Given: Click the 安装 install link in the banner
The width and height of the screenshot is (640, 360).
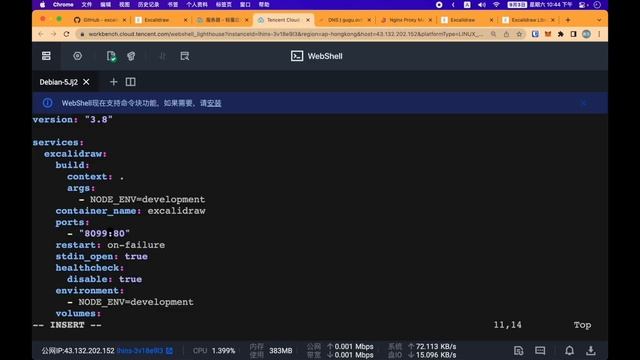Looking at the screenshot, I should [214, 103].
